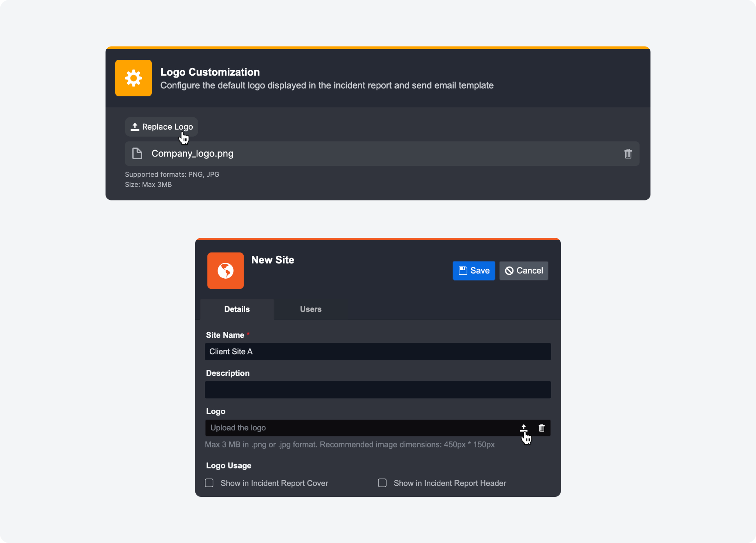Enable Show in Incident Report Cover
This screenshot has width=756, height=543.
point(209,483)
